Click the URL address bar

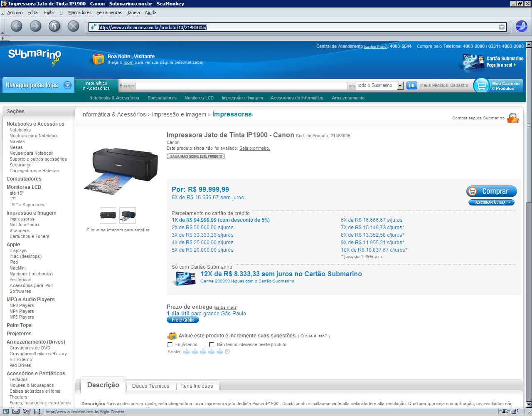pos(298,27)
